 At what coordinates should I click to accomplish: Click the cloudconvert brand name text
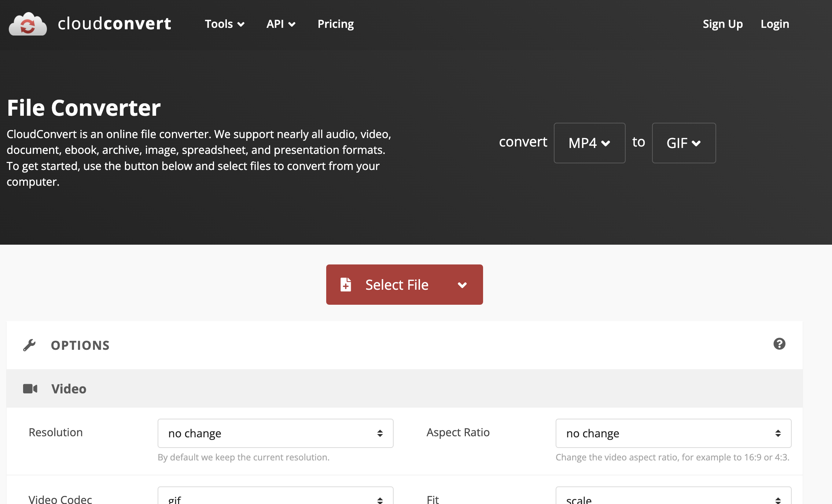click(114, 24)
